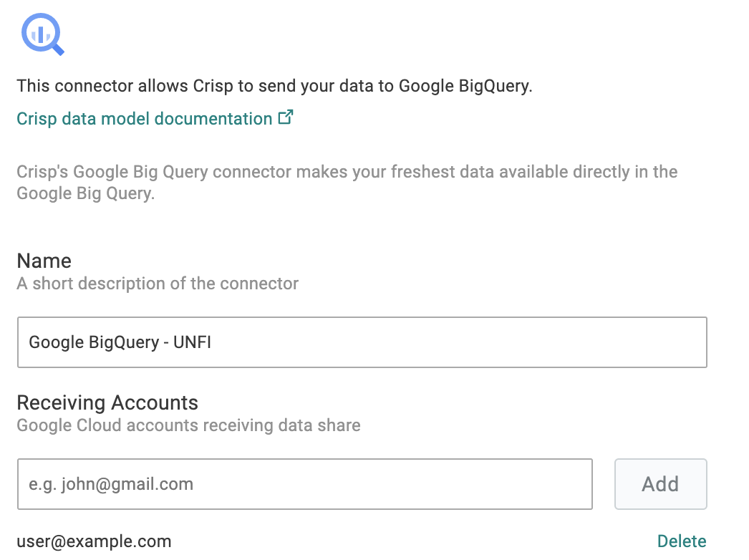Click 'Google Cloud accounts receiving data share' hint
This screenshot has height=560, width=749.
click(189, 425)
